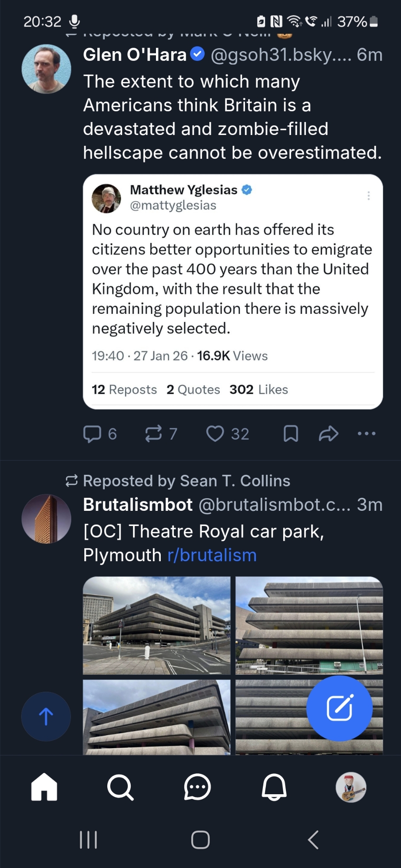The image size is (401, 868).
Task: Go to the Home tab
Action: 44,787
